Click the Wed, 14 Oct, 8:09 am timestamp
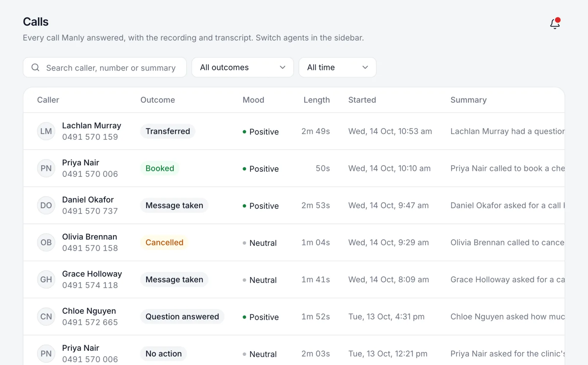Viewport: 588px width, 365px height. pos(388,280)
